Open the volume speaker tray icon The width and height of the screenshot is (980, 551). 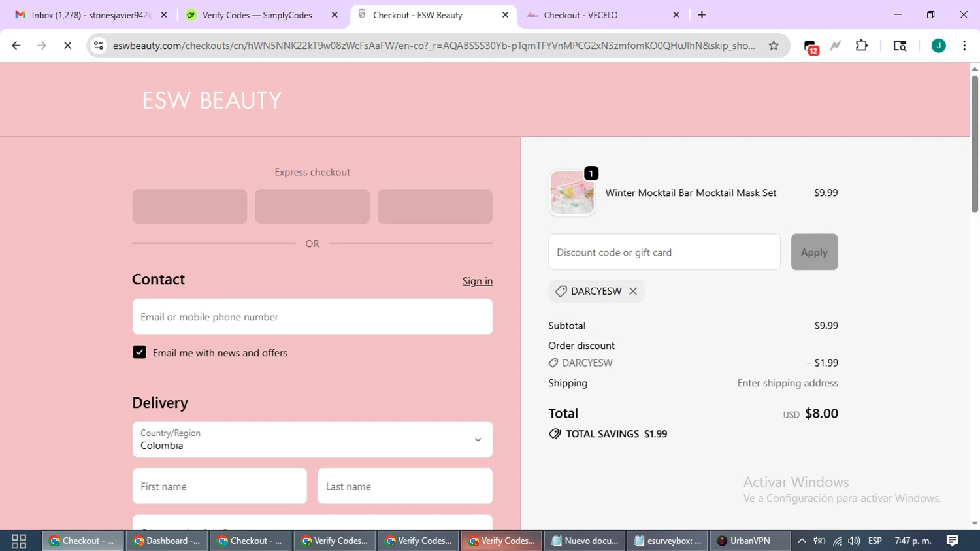pyautogui.click(x=854, y=541)
